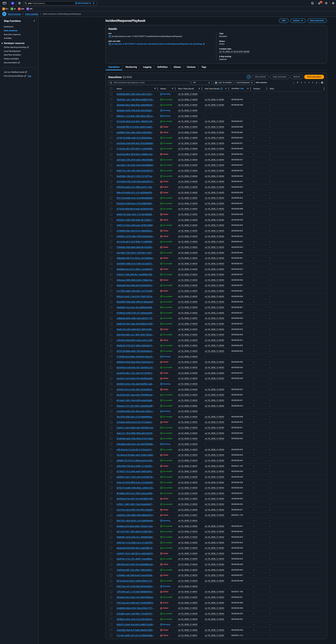Viewport: 336px width, 644px height.
Task: Open the EC2 shortcut in favorites bar
Action: [x=5, y=9]
